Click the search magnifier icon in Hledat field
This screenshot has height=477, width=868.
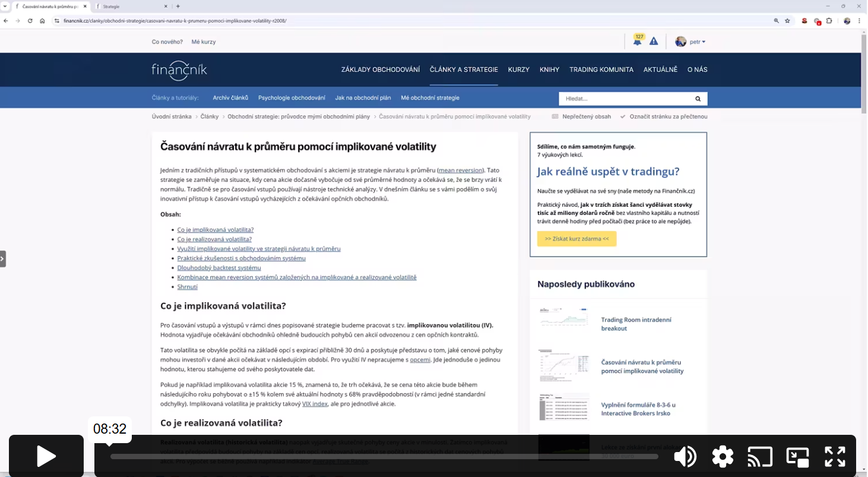coord(698,99)
